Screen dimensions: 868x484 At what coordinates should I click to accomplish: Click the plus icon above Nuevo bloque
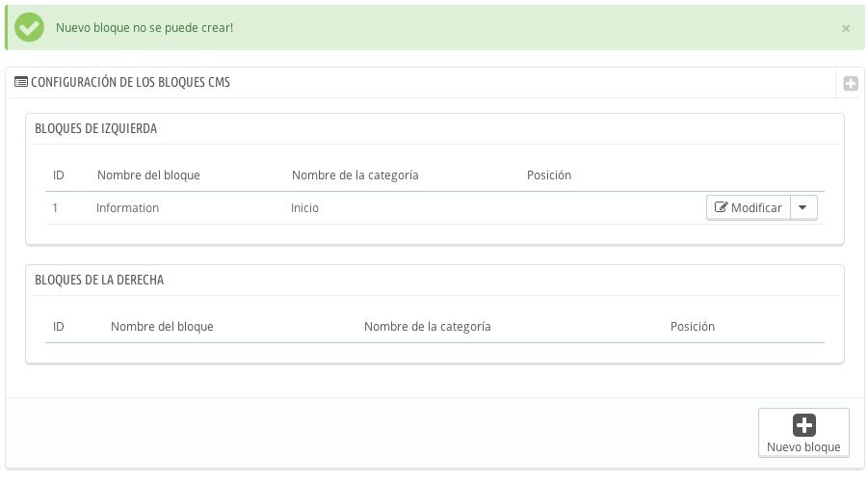pos(803,425)
